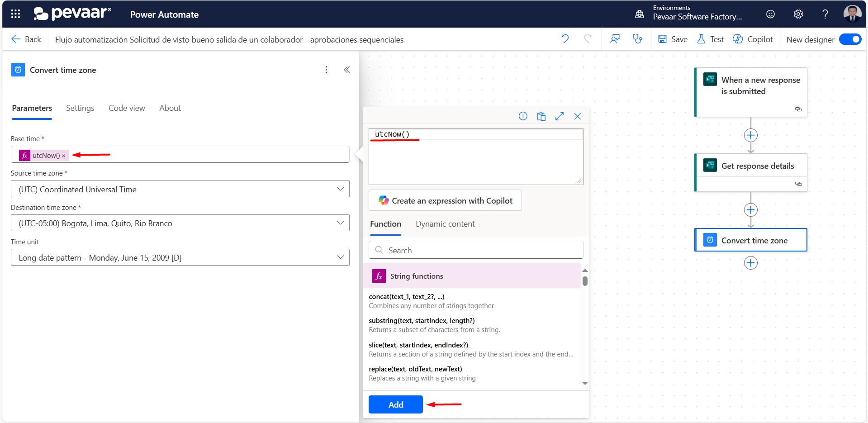The height and width of the screenshot is (423, 868).
Task: Open the app launcher waffle icon
Action: (x=15, y=14)
